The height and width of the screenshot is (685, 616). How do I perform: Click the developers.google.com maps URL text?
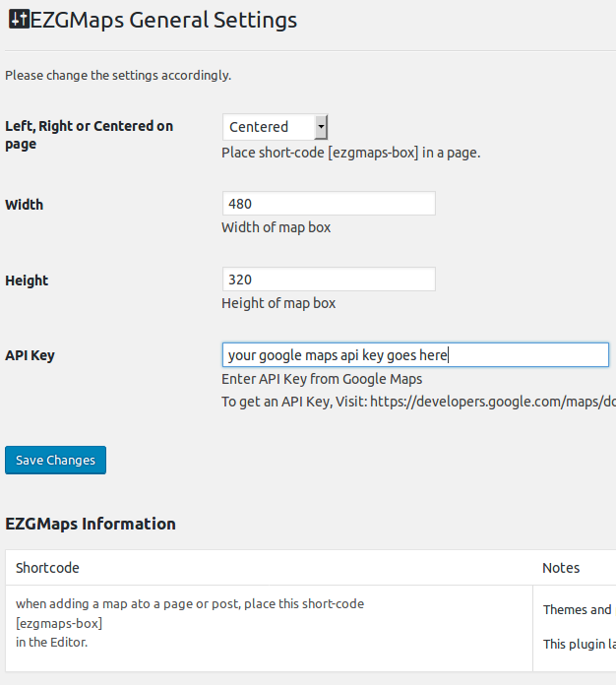coord(493,402)
